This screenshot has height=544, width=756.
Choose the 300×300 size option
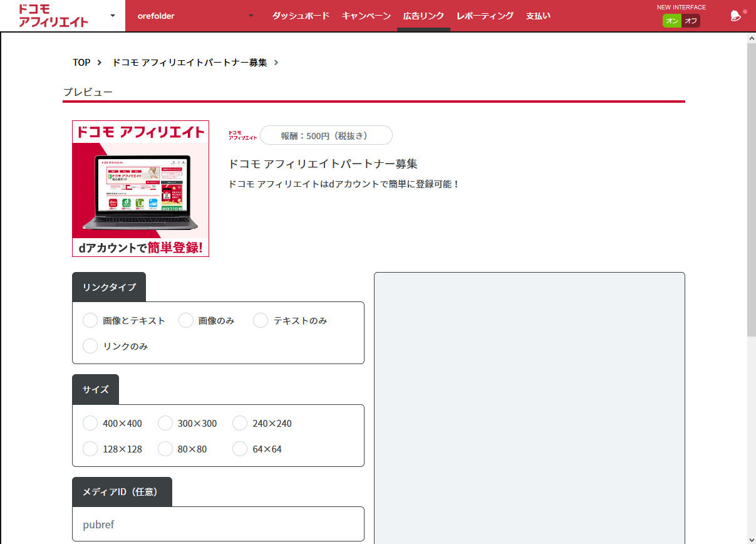(x=165, y=423)
